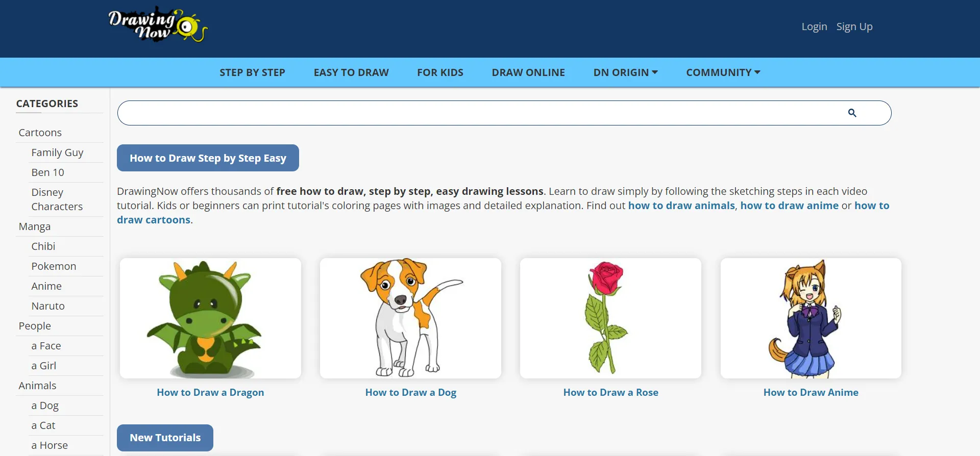Click the How to Draw a Dragon title link
The height and width of the screenshot is (456, 980).
pos(210,392)
